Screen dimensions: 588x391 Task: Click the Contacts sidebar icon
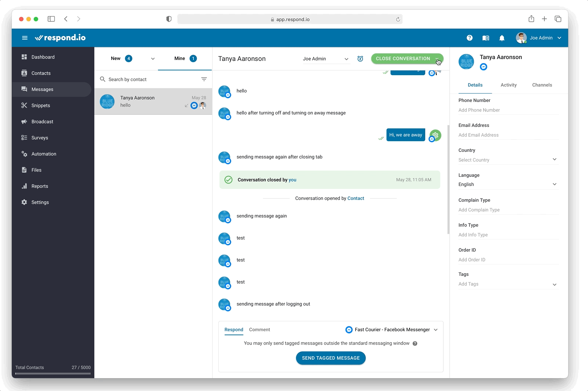pyautogui.click(x=24, y=73)
